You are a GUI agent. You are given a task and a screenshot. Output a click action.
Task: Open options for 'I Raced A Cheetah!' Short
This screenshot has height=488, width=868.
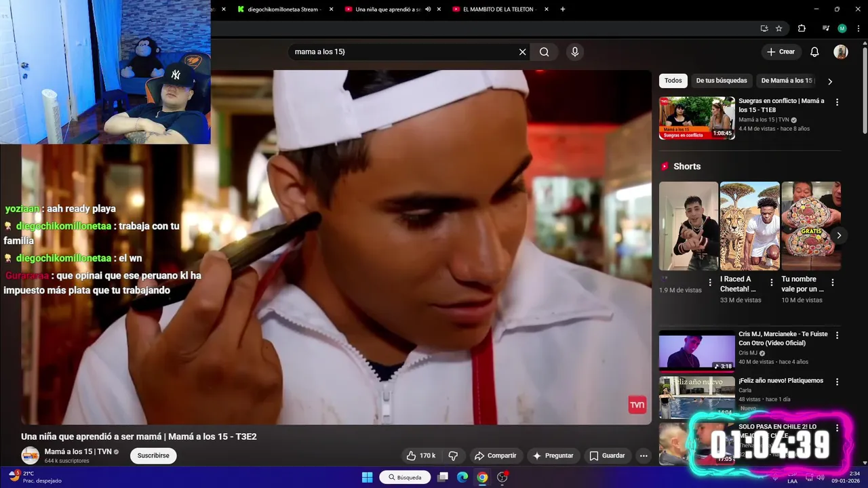click(771, 282)
